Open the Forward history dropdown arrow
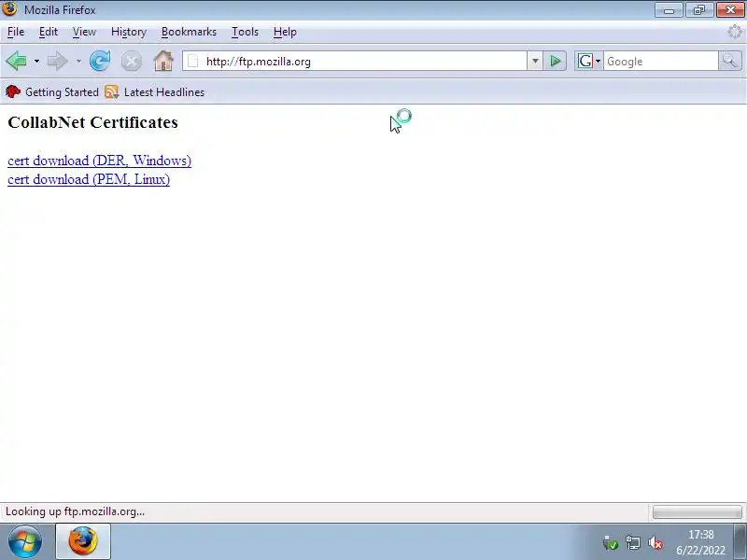Screen dimensions: 747x560 click(78, 62)
